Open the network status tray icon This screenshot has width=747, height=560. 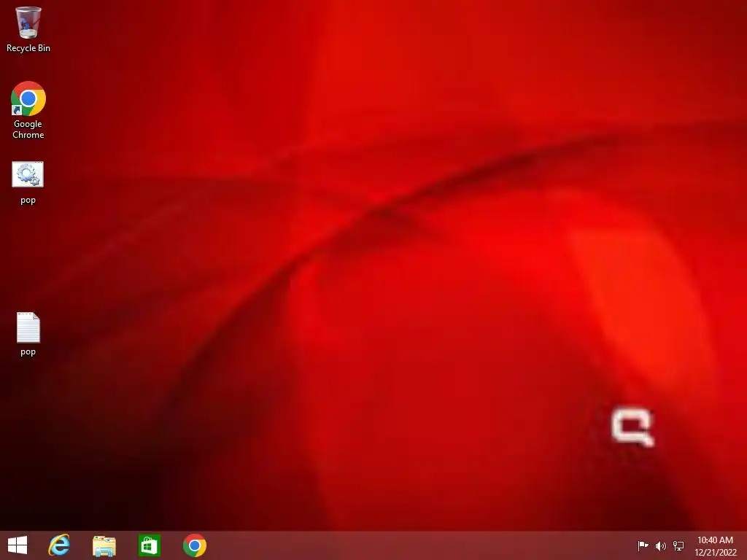click(678, 545)
